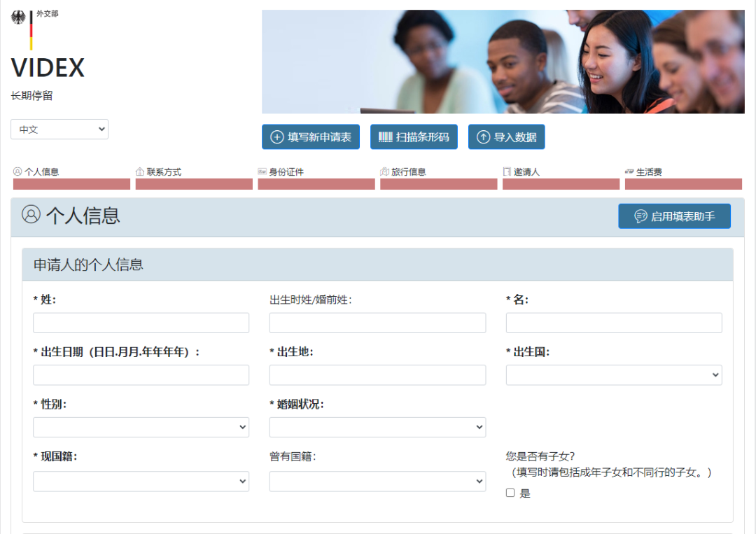Focus the 出生时姓/婚前姓 input field
The image size is (756, 534).
tap(377, 323)
